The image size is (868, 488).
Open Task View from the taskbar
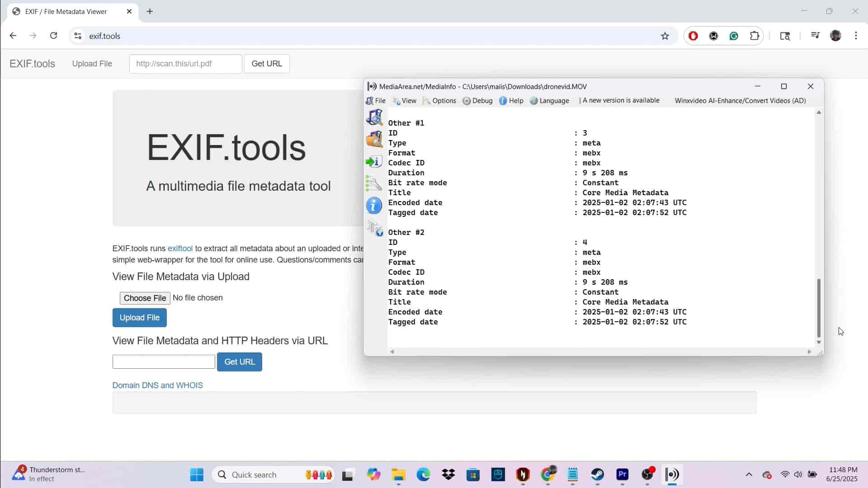coord(347,475)
